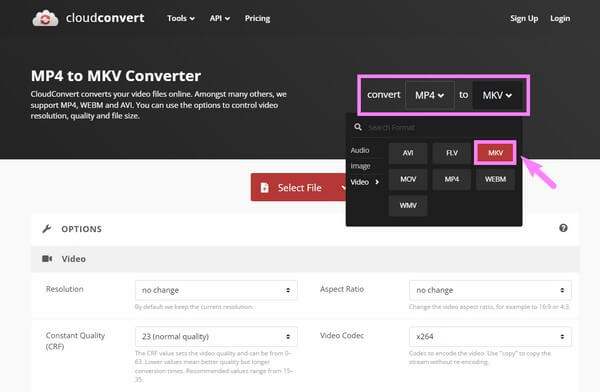Click the Login link
Screen dimensions: 600x392
(560, 18)
